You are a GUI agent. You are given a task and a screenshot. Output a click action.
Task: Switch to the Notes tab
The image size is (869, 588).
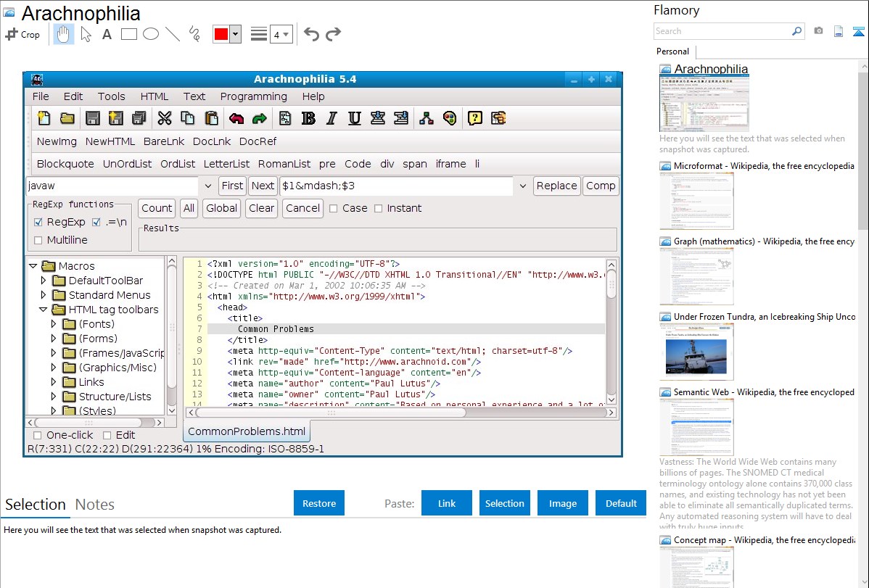pyautogui.click(x=95, y=505)
